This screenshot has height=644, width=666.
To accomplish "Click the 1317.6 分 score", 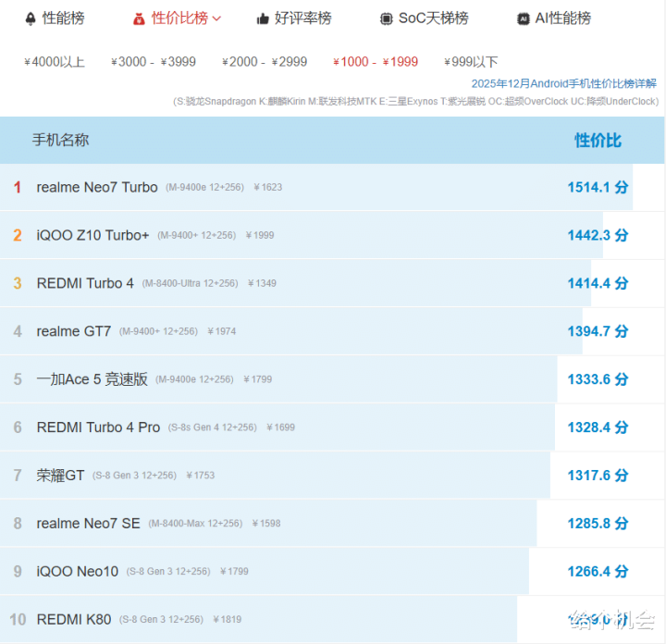I will pos(598,476).
